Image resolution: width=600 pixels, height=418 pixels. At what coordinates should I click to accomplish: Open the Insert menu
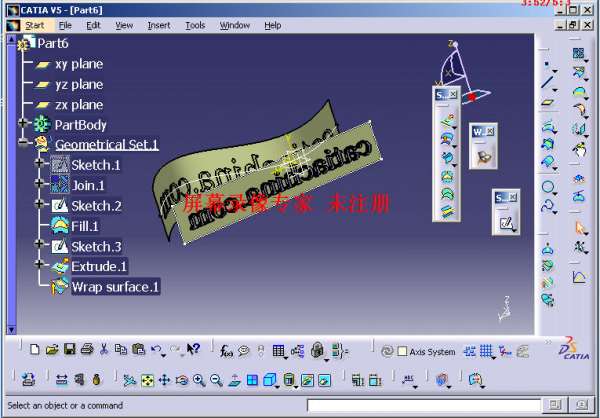158,25
